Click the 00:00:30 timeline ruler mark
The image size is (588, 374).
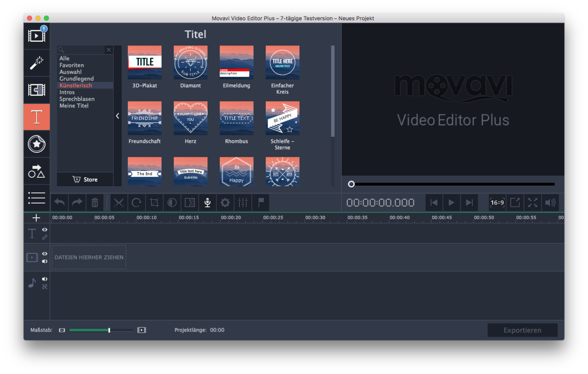[315, 217]
